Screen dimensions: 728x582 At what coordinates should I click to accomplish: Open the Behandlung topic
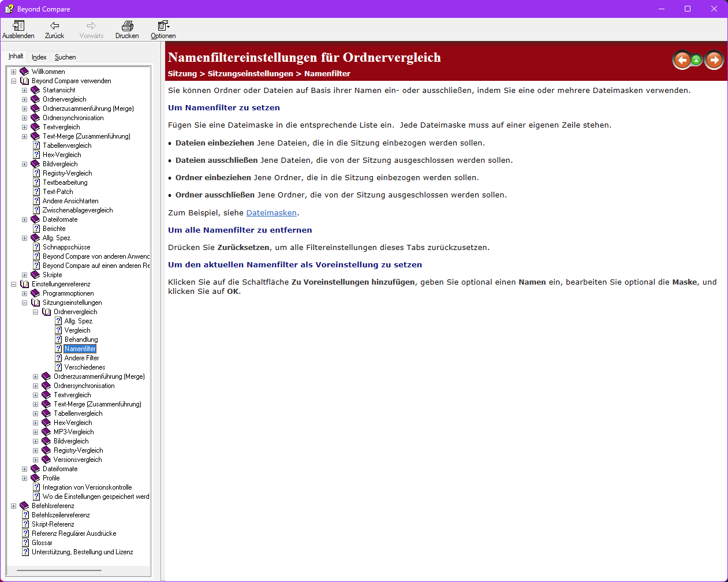81,339
